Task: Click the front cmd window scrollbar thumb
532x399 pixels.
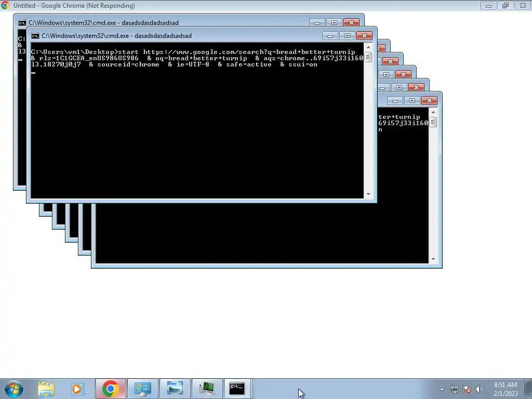Action: (x=368, y=57)
